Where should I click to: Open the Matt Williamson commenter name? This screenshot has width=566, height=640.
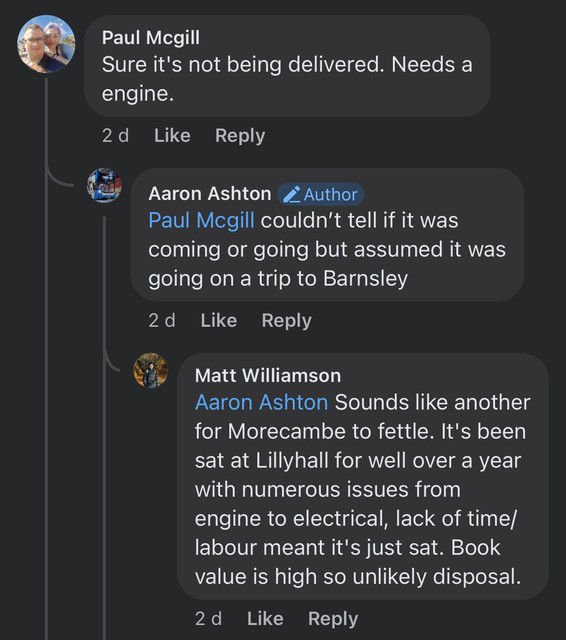point(268,376)
